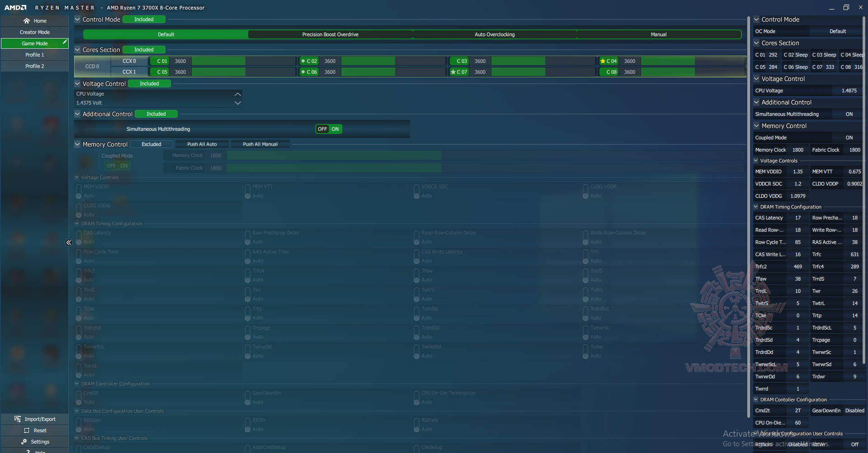Screen dimensions: 868x453
Task: Collapse main panel's DRAM Controller Configuration
Action: pyautogui.click(x=77, y=384)
